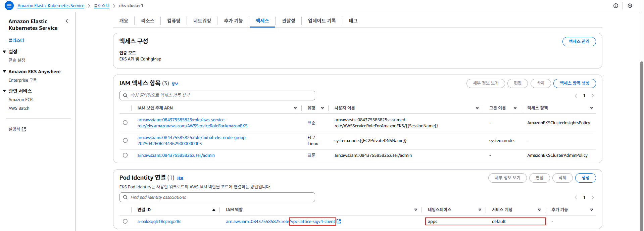Switch to the 관찰성 tab
The width and height of the screenshot is (644, 231).
pyautogui.click(x=289, y=21)
